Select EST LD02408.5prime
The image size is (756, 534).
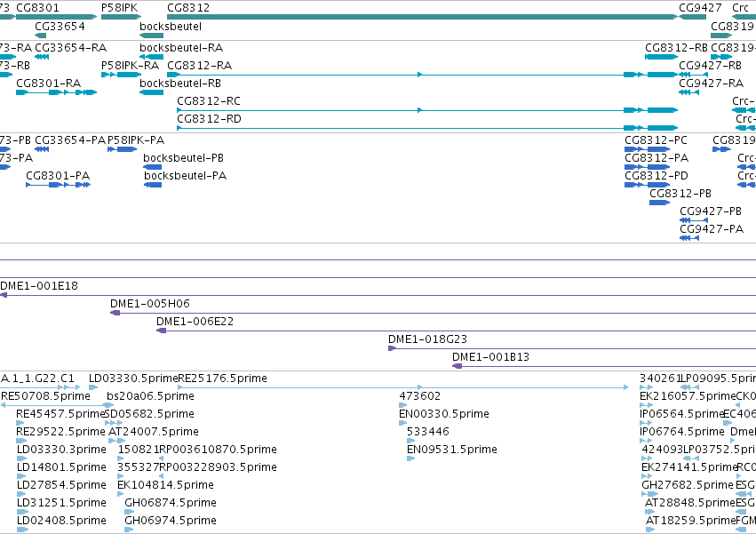tap(22, 530)
